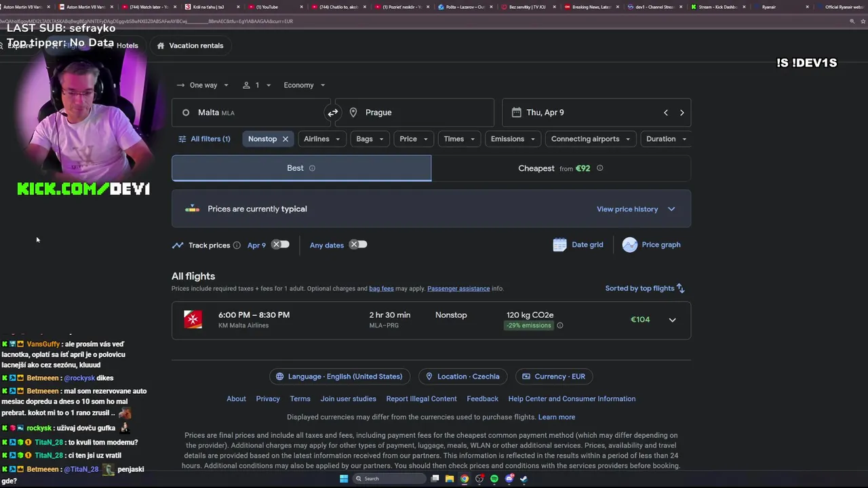Click the KM Malta Airlines logo
Image resolution: width=868 pixels, height=488 pixels.
tap(193, 319)
